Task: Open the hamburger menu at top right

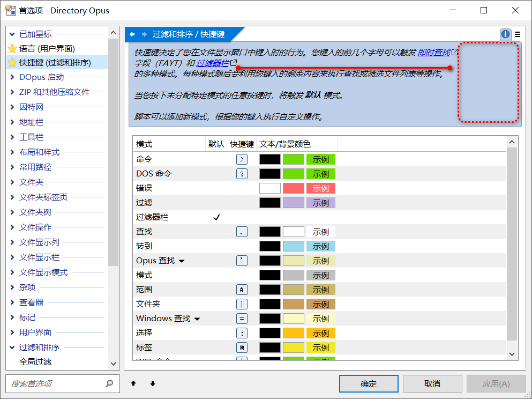Action: point(518,34)
